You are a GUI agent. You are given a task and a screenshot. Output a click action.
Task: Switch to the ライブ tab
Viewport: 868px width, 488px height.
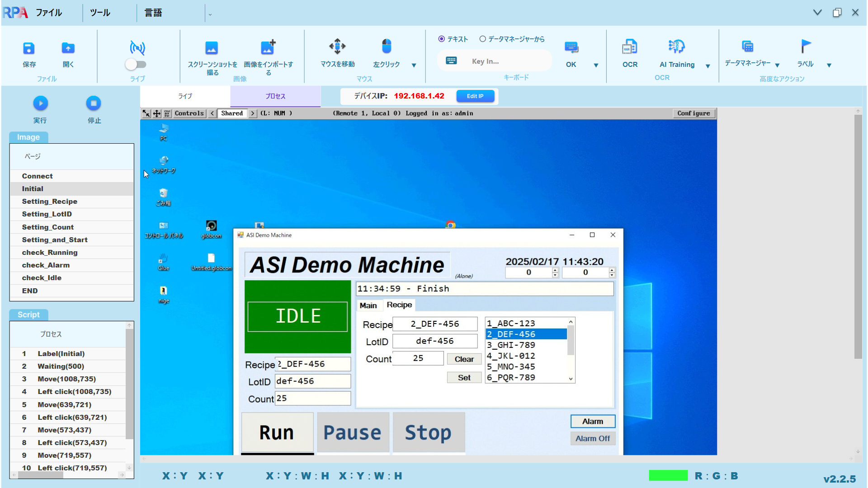click(x=185, y=96)
